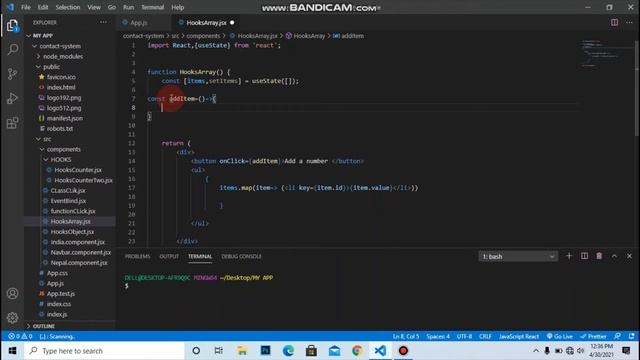Open the Run menu
This screenshot has width=640, height=360.
coord(129,7)
